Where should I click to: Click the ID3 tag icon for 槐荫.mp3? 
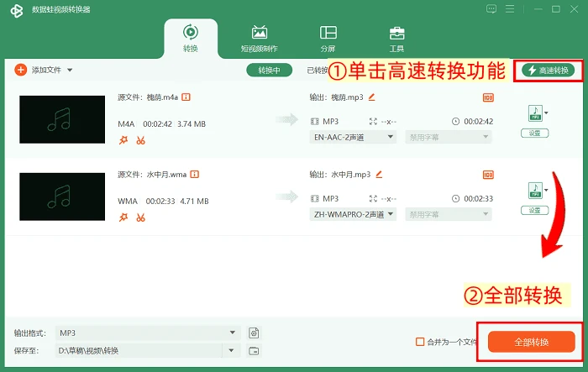[488, 98]
